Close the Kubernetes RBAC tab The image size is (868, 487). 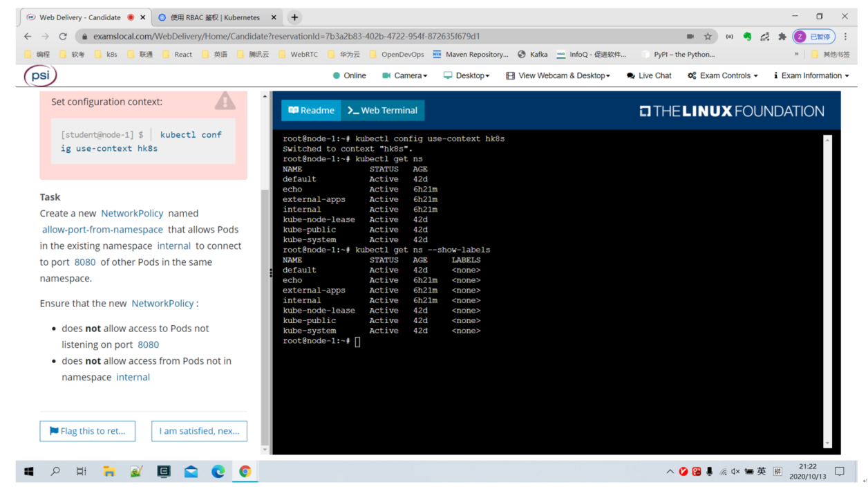274,17
